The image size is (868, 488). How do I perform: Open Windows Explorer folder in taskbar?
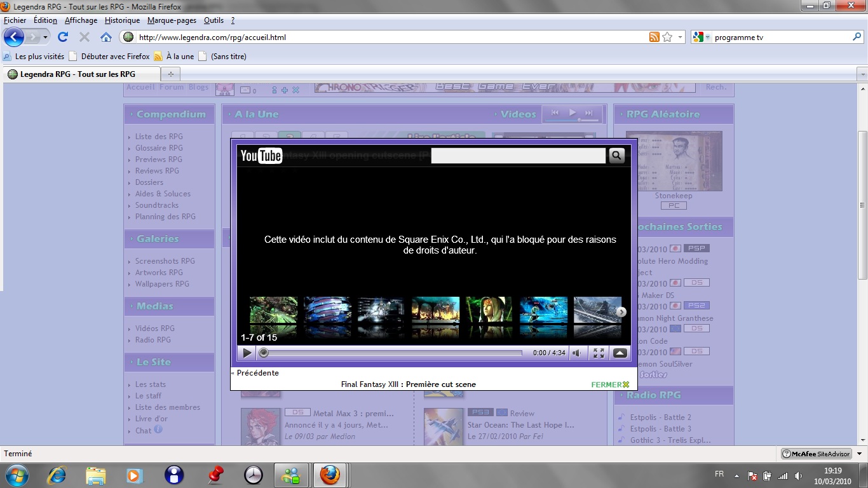coord(96,475)
